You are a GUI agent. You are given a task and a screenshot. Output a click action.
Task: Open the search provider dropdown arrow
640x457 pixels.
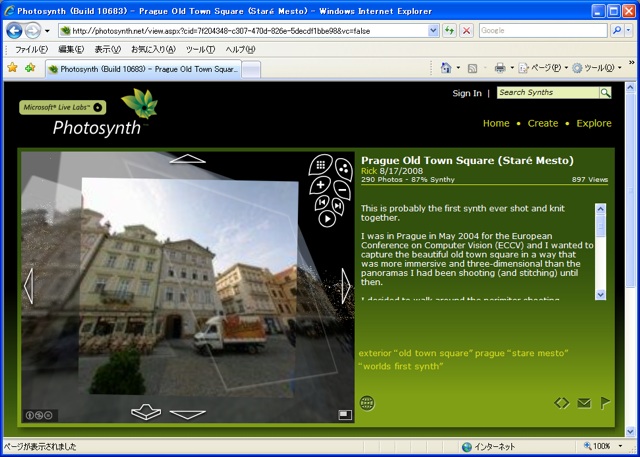[x=629, y=31]
